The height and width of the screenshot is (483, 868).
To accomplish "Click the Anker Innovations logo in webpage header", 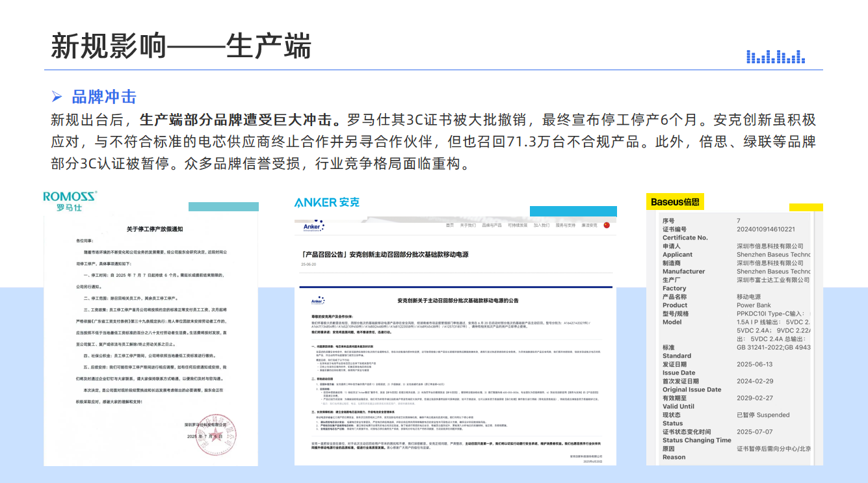I will (313, 226).
